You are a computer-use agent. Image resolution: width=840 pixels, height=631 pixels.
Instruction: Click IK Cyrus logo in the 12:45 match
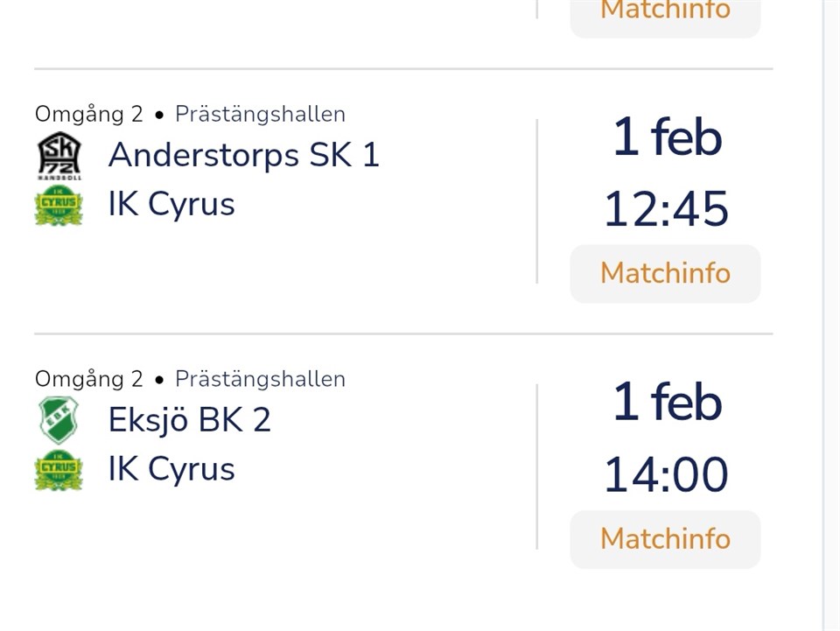click(x=59, y=205)
